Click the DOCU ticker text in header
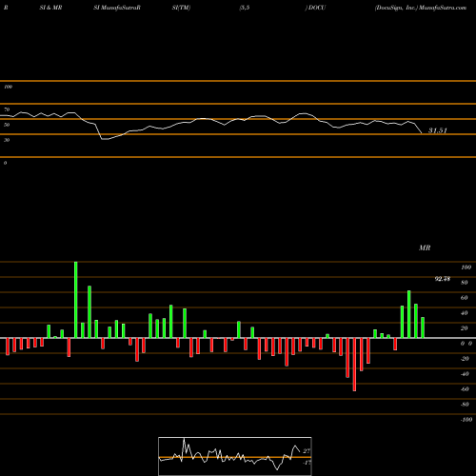Screen dimensions: 476x476 click(317, 8)
